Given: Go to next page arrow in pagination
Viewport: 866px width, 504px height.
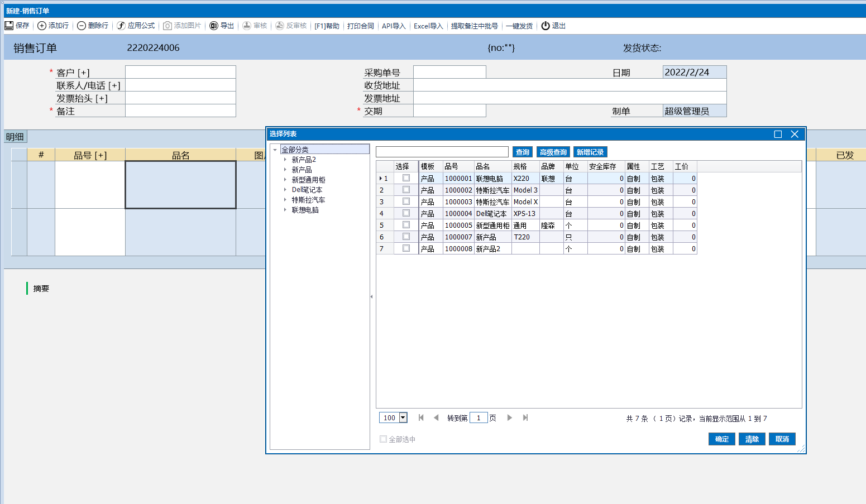Looking at the screenshot, I should (x=509, y=417).
